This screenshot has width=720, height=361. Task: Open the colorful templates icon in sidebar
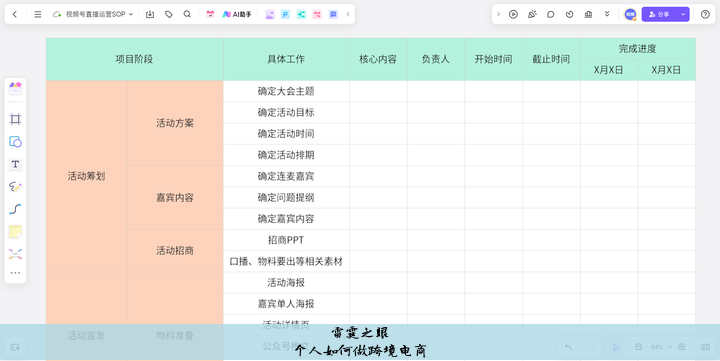click(15, 88)
